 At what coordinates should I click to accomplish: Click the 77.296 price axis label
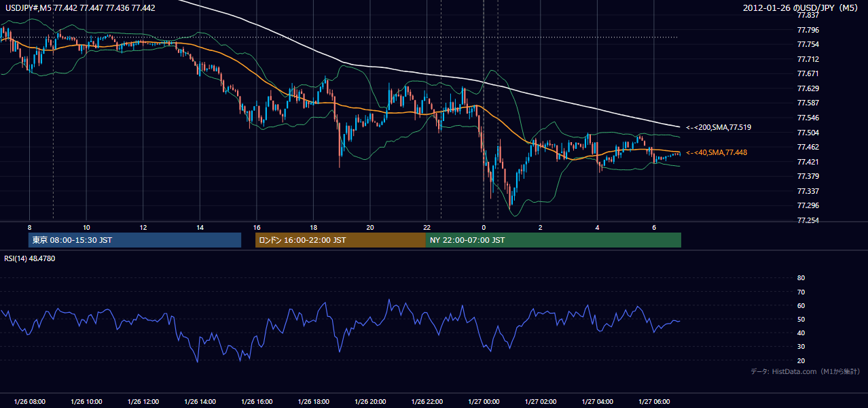808,205
